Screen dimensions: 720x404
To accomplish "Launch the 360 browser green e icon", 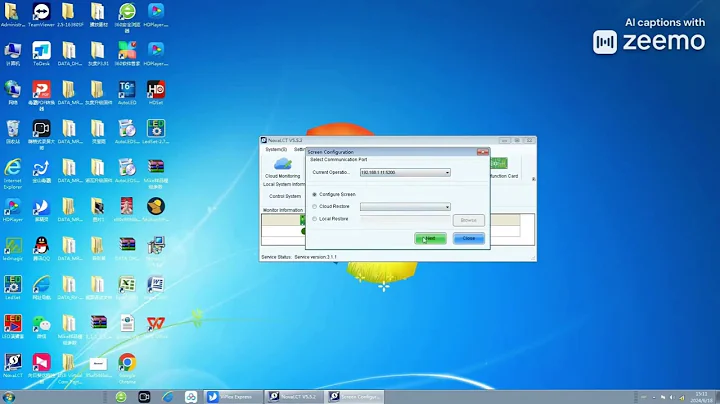I will [x=127, y=17].
